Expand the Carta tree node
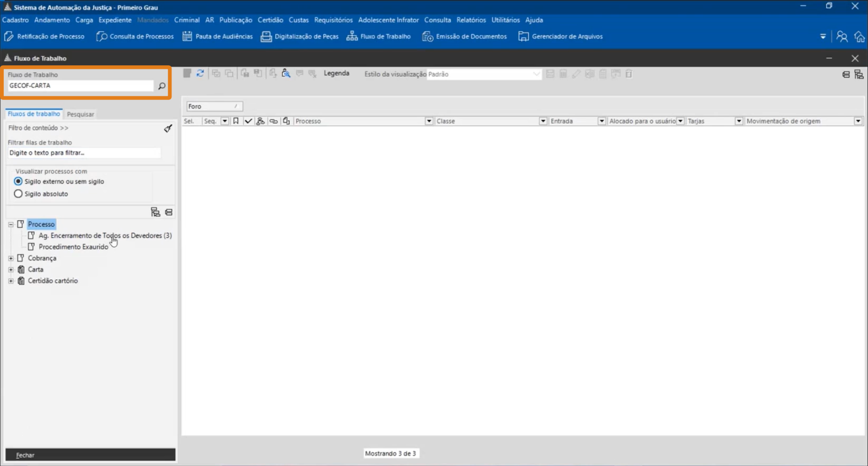Viewport: 868px width, 466px height. [x=11, y=269]
